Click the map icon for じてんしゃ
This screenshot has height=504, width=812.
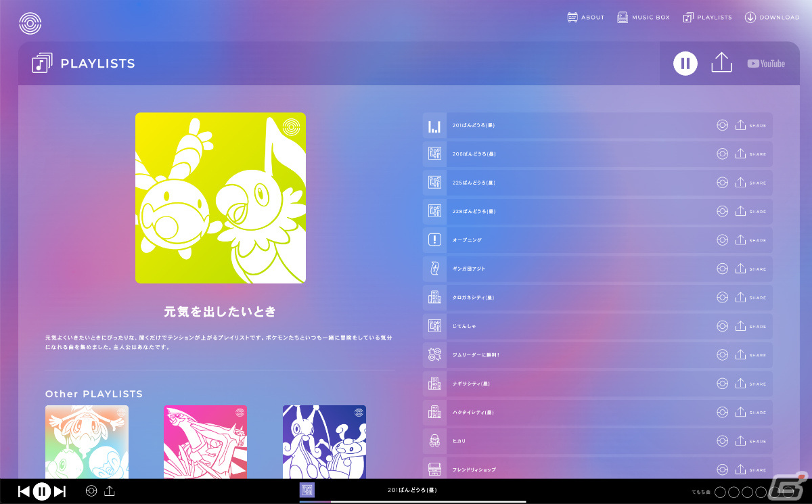[x=434, y=326]
